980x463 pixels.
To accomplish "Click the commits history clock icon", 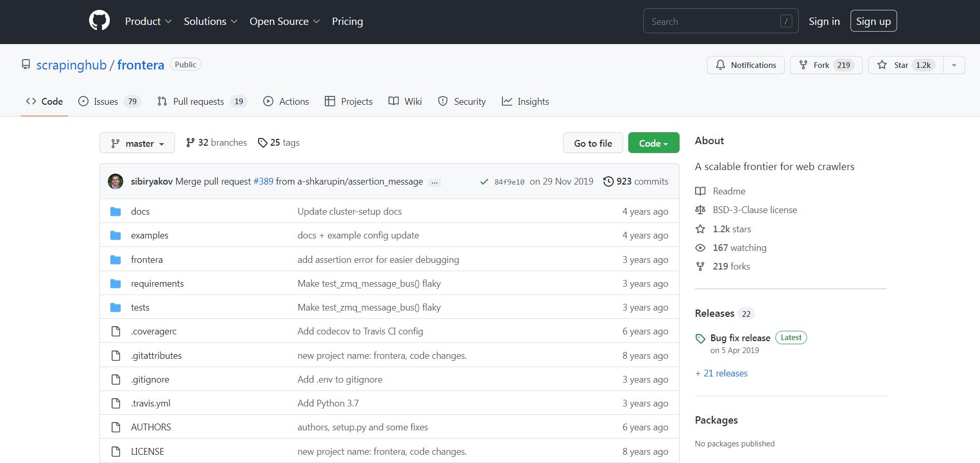I will pos(609,181).
